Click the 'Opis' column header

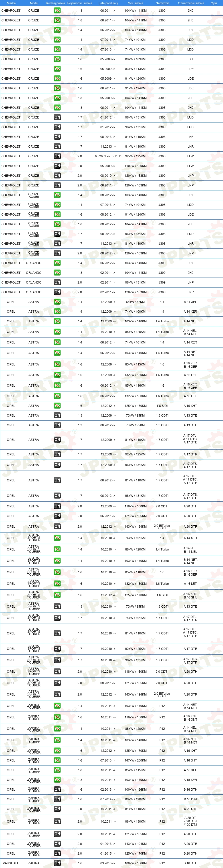click(214, 3)
